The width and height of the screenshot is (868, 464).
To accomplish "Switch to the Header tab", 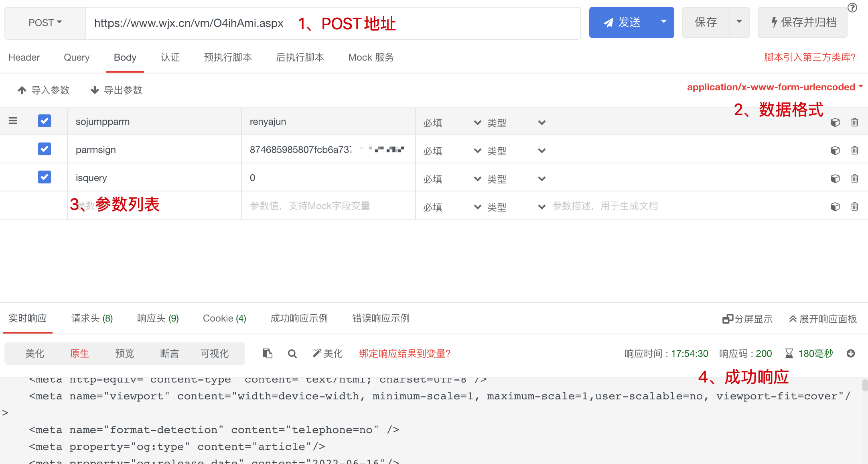I will point(24,57).
